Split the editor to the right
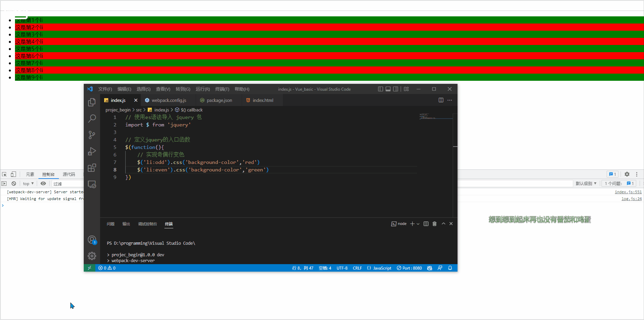The image size is (644, 320). 441,100
